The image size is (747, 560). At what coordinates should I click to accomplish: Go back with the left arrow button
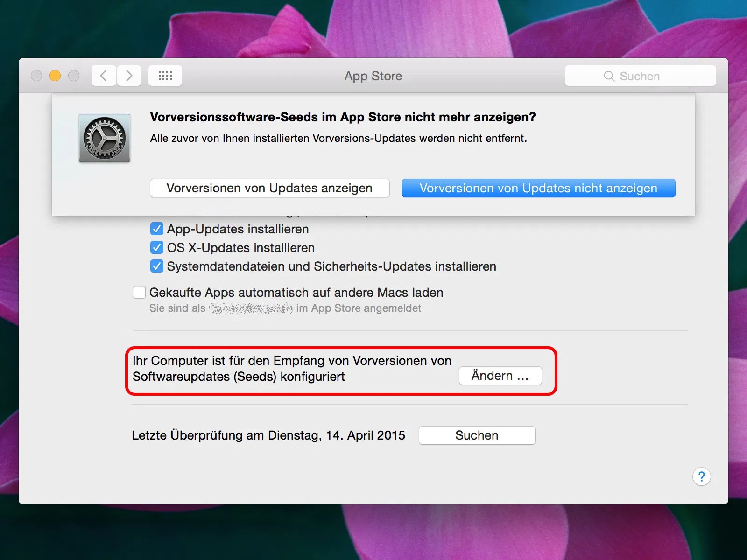[x=104, y=76]
